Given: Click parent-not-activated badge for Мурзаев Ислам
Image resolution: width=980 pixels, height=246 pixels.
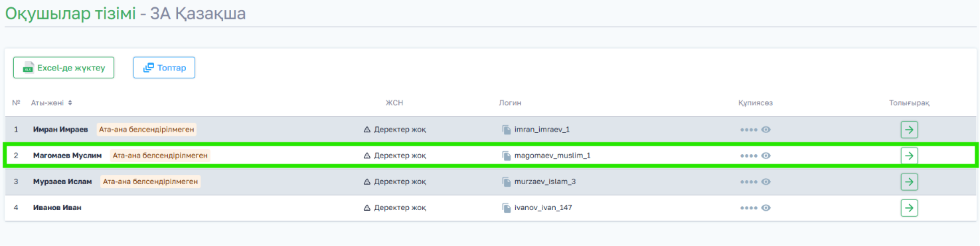Looking at the screenshot, I should click(x=151, y=182).
